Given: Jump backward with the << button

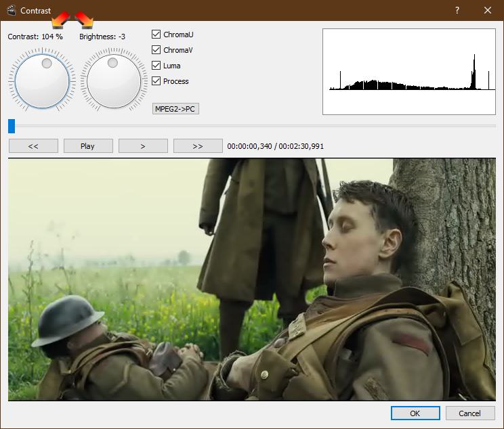Looking at the screenshot, I should pyautogui.click(x=33, y=146).
